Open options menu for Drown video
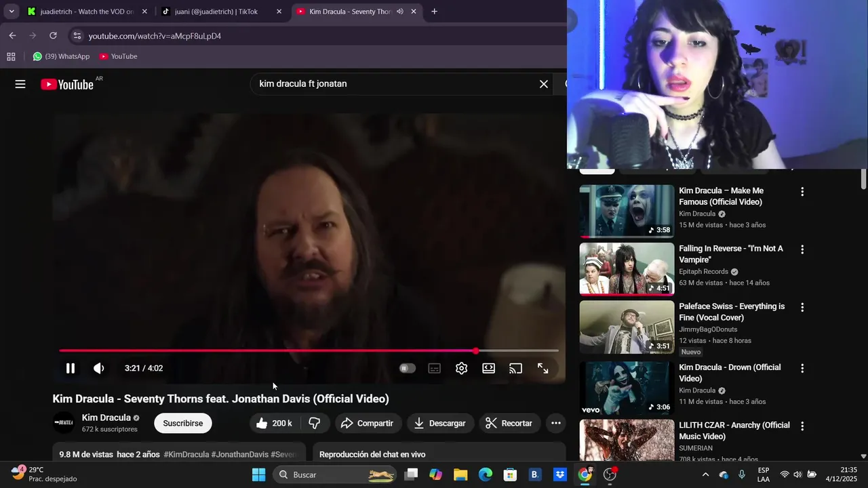 (802, 368)
